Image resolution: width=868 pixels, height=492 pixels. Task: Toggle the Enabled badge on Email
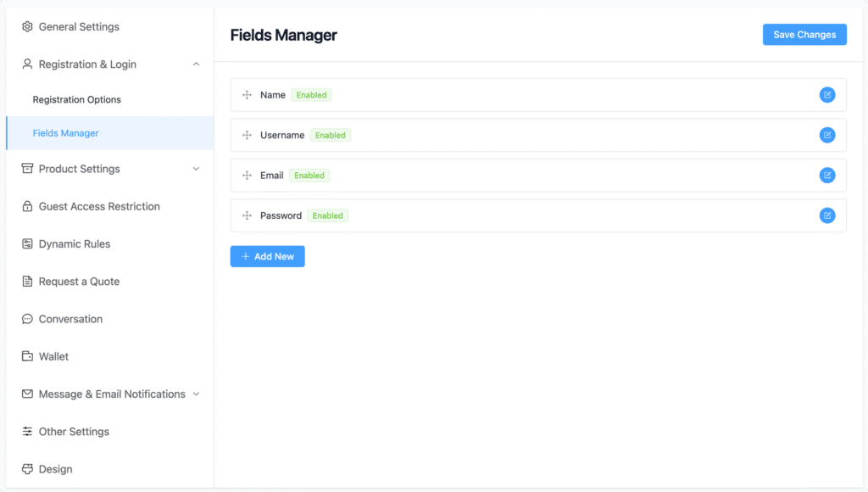(x=309, y=175)
